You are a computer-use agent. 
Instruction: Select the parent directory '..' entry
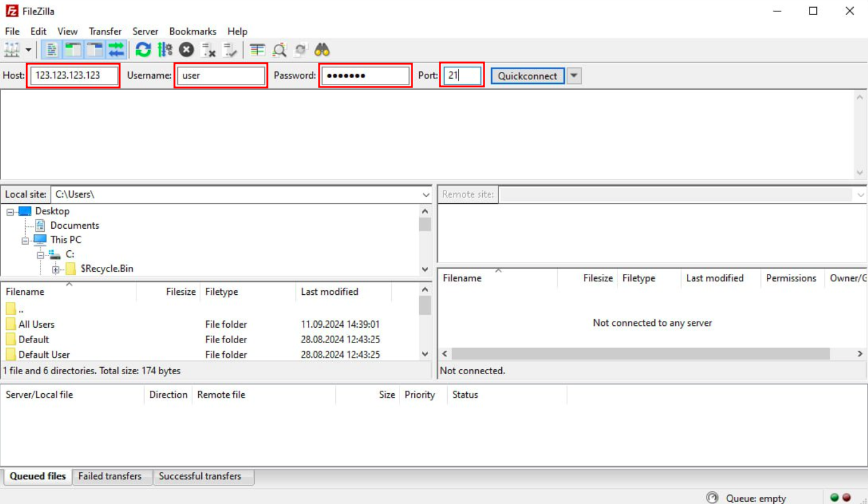(210, 310)
